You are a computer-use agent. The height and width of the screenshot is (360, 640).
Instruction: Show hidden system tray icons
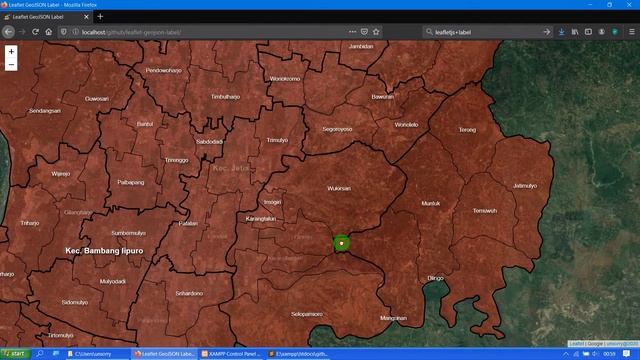click(x=566, y=354)
